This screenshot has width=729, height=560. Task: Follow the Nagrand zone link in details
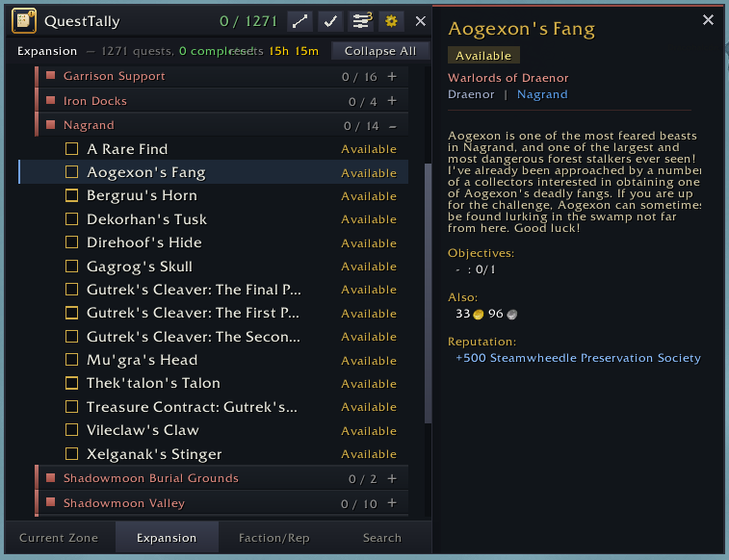click(542, 94)
